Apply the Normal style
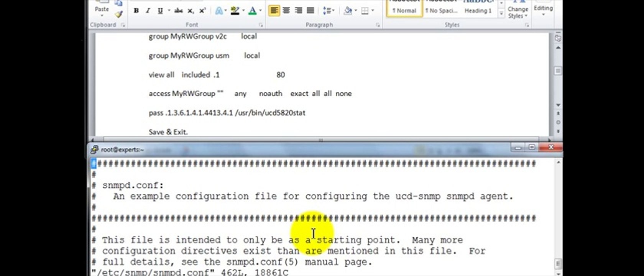Image resolution: width=644 pixels, height=276 pixels. (x=404, y=8)
